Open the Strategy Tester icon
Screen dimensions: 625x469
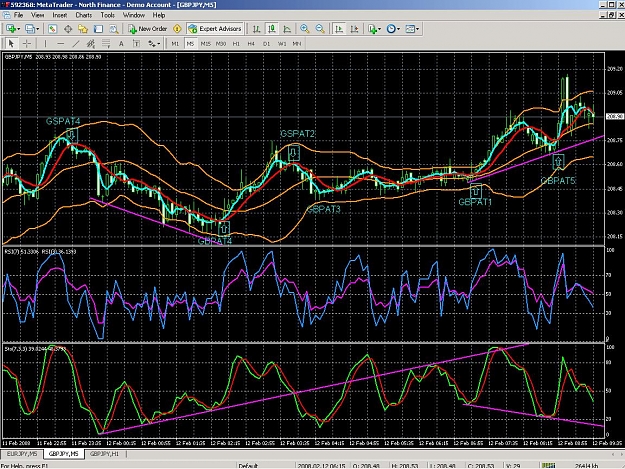(114, 29)
